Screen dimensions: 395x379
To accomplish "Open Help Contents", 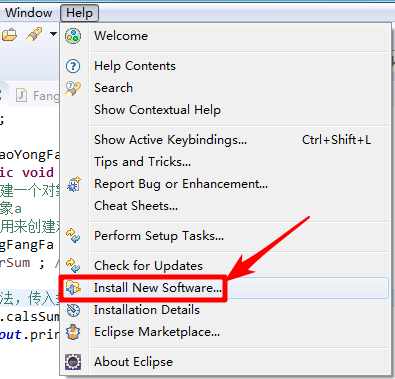I will [x=225, y=66].
